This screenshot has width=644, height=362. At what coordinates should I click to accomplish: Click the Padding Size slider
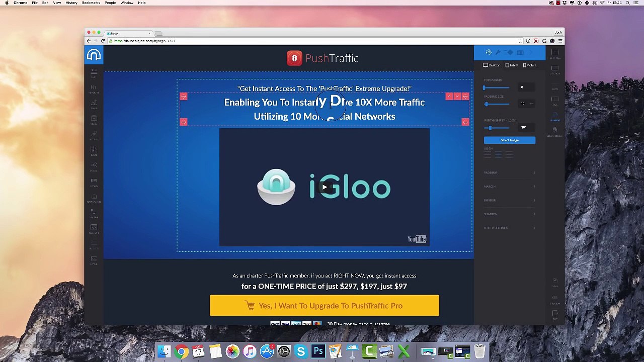[497, 104]
